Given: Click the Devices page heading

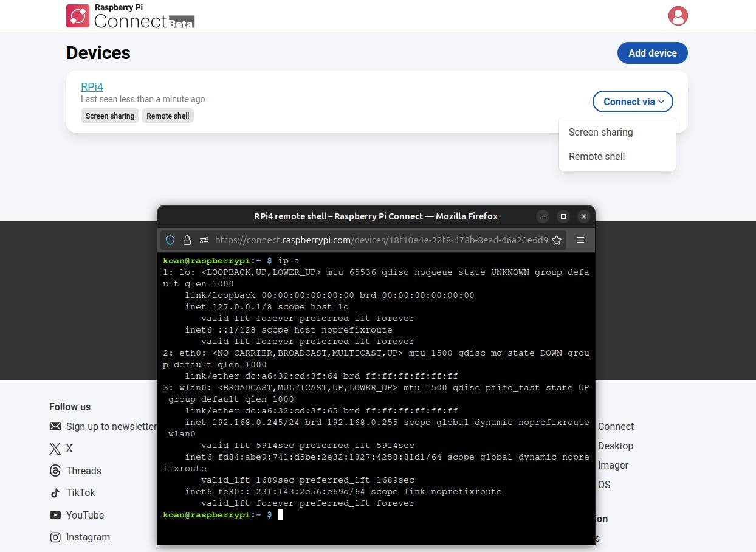Looking at the screenshot, I should click(x=98, y=53).
